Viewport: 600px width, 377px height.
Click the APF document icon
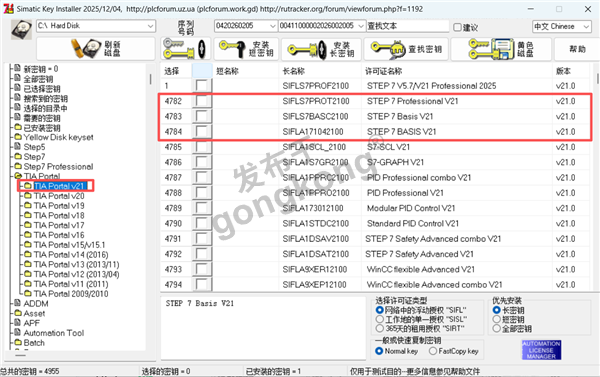pyautogui.click(x=18, y=323)
